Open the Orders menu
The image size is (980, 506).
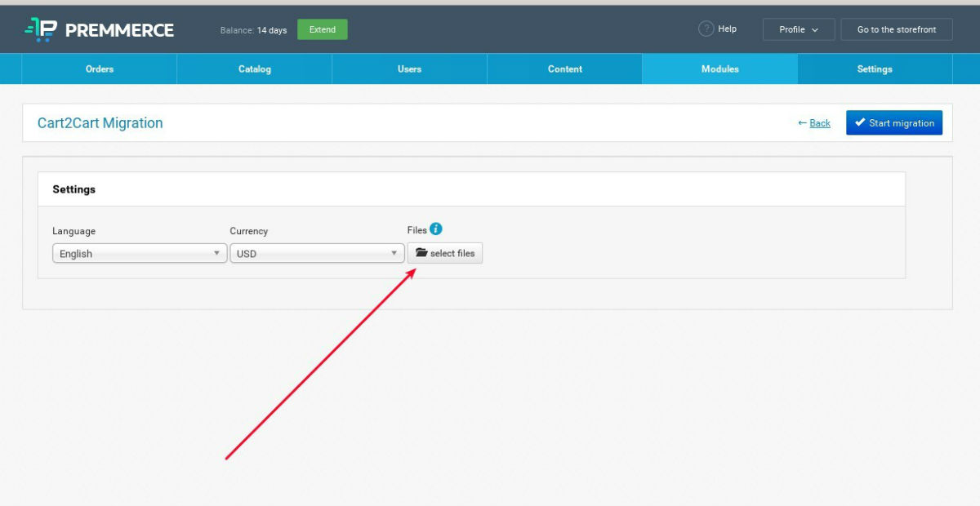point(100,69)
